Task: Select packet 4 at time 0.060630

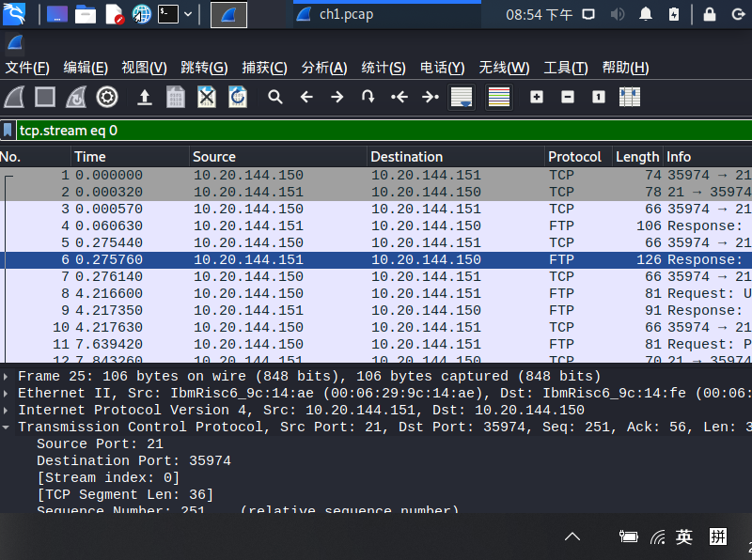Action: (x=376, y=226)
